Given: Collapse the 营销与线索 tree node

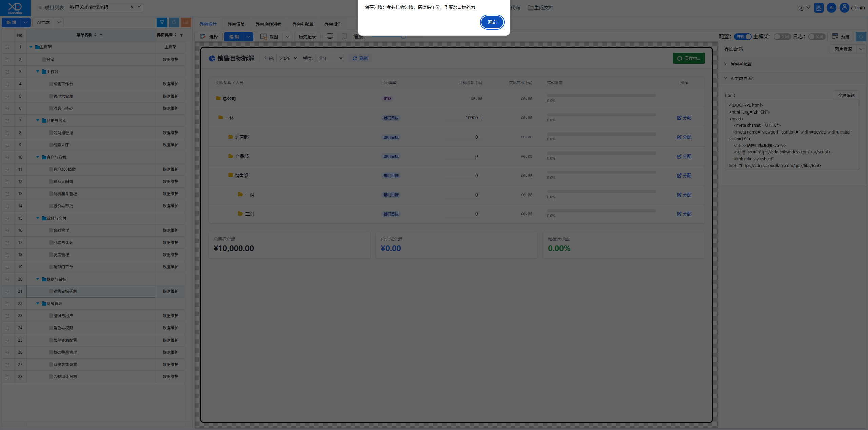Looking at the screenshot, I should (38, 120).
